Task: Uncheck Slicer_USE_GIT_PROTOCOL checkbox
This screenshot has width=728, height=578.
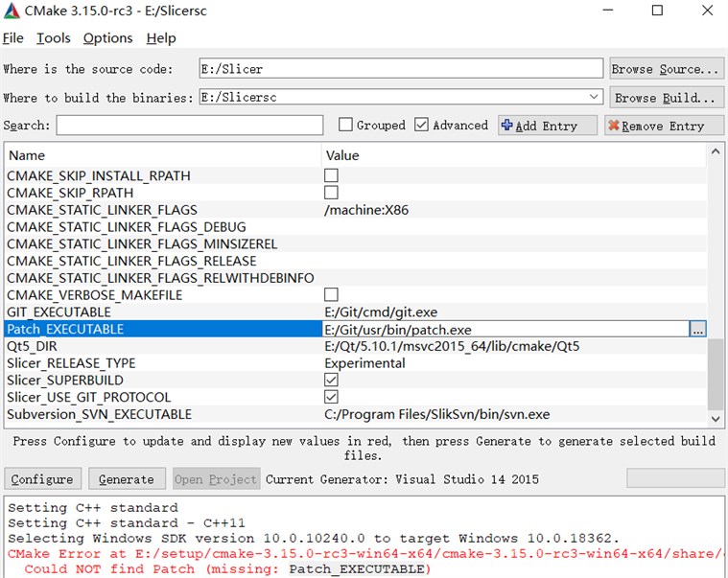Action: 331,397
